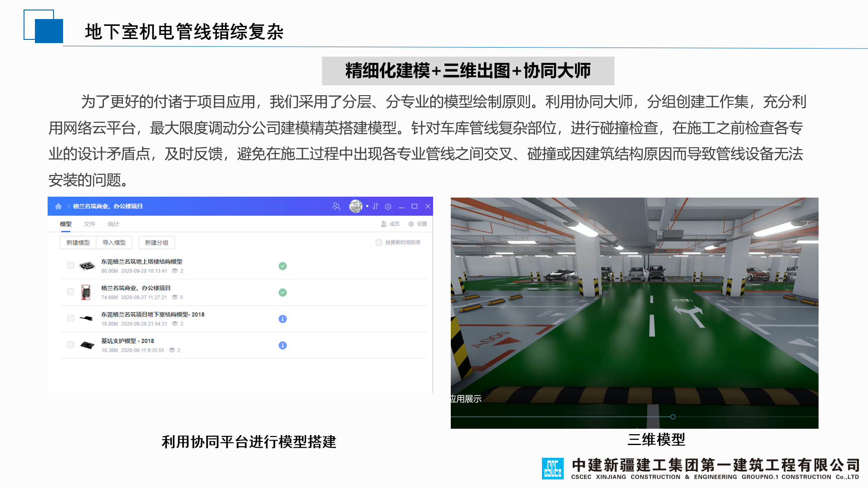Open the 设置 settings link
The image size is (868, 489).
pyautogui.click(x=418, y=224)
